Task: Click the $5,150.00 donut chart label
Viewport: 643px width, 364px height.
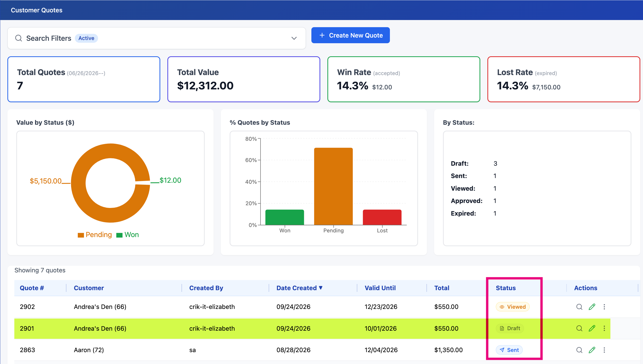Action: (45, 181)
